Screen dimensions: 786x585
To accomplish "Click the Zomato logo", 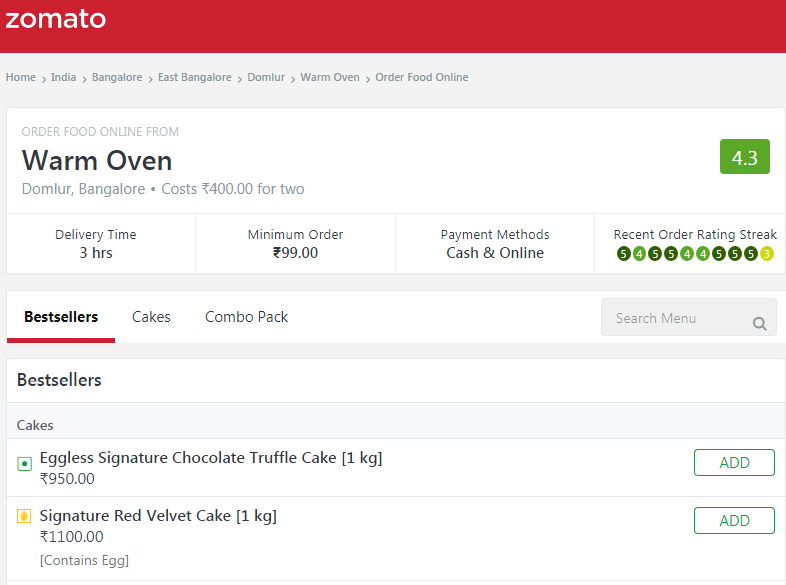I will pyautogui.click(x=56, y=19).
